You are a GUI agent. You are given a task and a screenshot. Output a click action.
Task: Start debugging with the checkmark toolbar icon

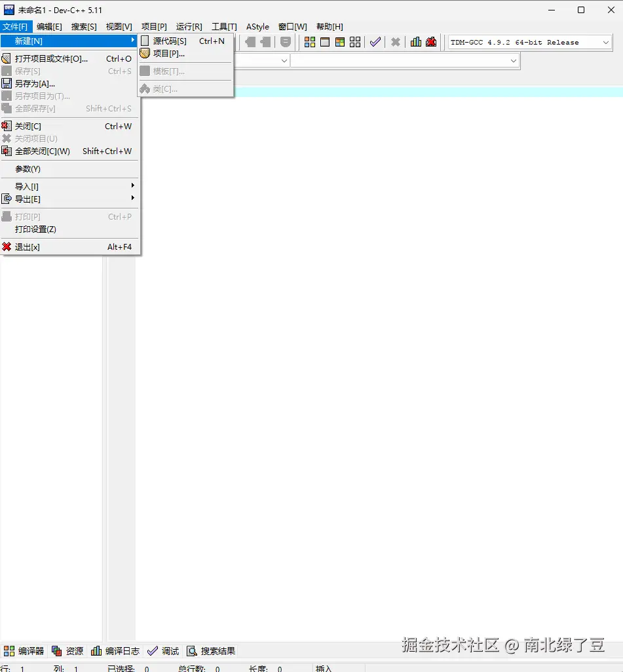(x=375, y=41)
